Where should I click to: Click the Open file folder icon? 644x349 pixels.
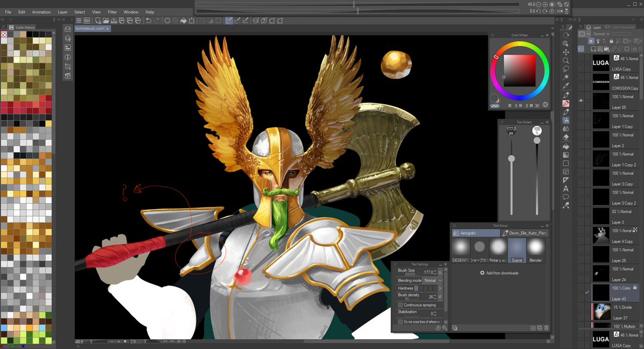pos(106,20)
